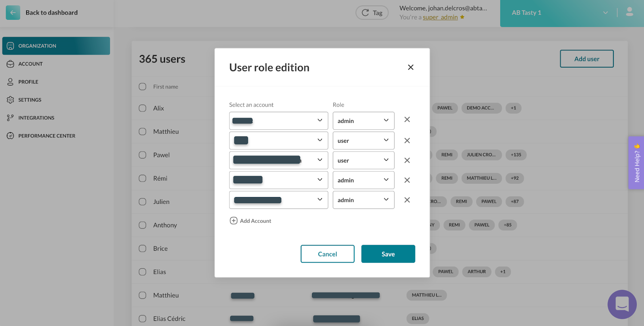This screenshot has height=326, width=644.
Task: Select the checkbox for Pawel
Action: (142, 155)
